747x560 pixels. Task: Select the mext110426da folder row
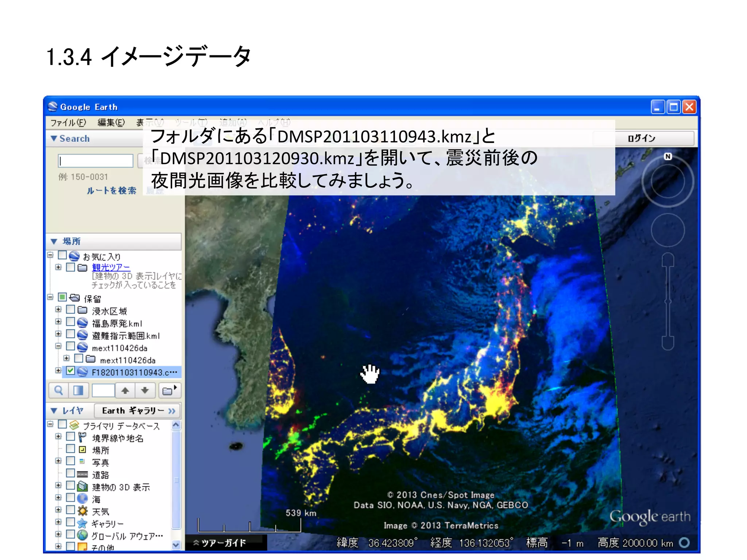click(128, 360)
